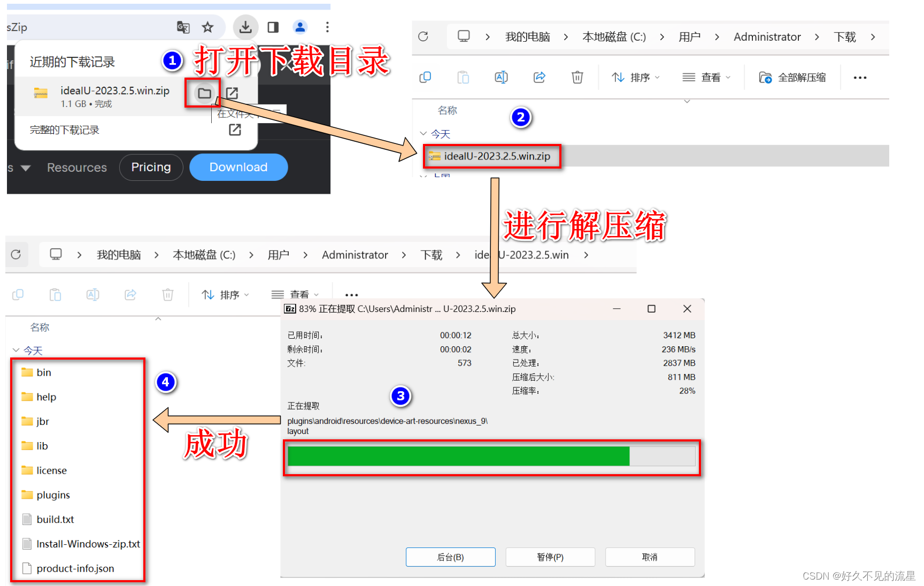Refresh the Downloads folder window
This screenshot has width=924, height=586.
coord(423,36)
